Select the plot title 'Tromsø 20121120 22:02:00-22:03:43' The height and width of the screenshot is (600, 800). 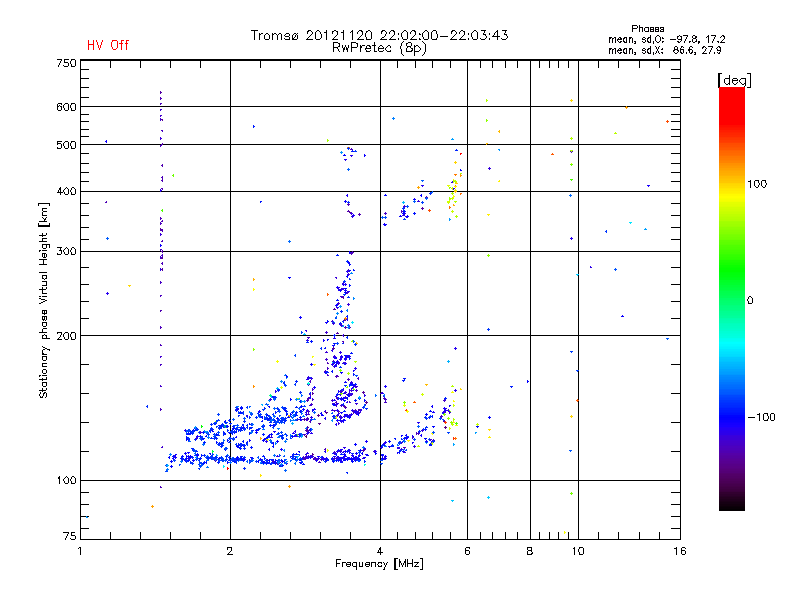[x=379, y=35]
